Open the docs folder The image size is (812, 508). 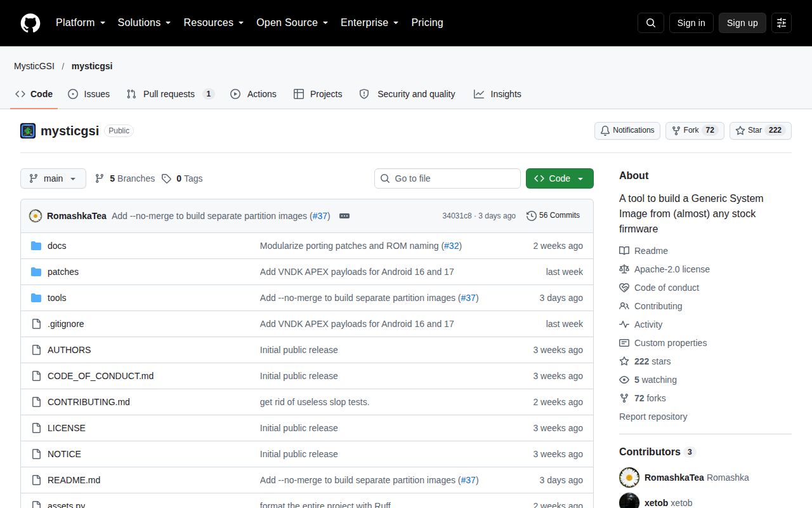(x=56, y=246)
